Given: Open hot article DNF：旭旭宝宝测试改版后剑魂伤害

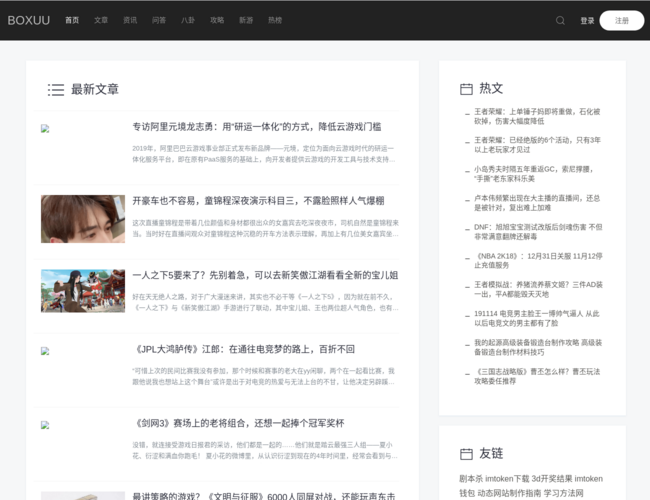Looking at the screenshot, I should (x=538, y=232).
